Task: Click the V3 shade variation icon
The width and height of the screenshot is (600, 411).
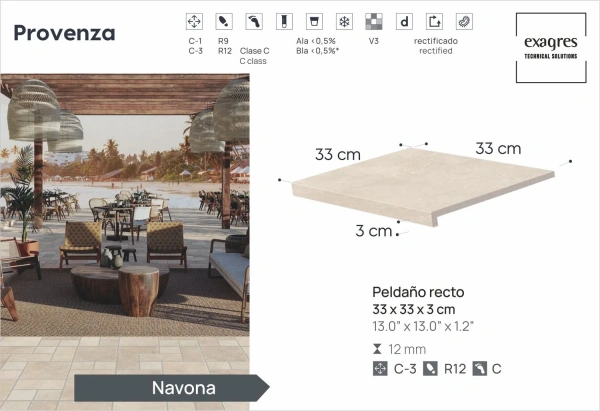Action: (374, 21)
